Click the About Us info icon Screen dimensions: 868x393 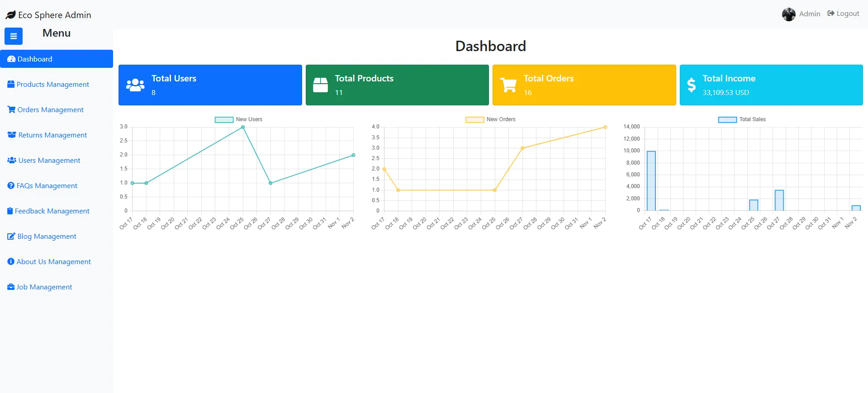[x=11, y=261]
